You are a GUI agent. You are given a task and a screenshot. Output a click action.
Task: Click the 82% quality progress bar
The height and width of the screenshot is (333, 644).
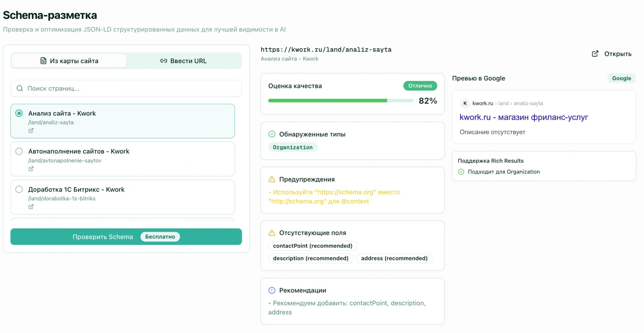pos(341,101)
